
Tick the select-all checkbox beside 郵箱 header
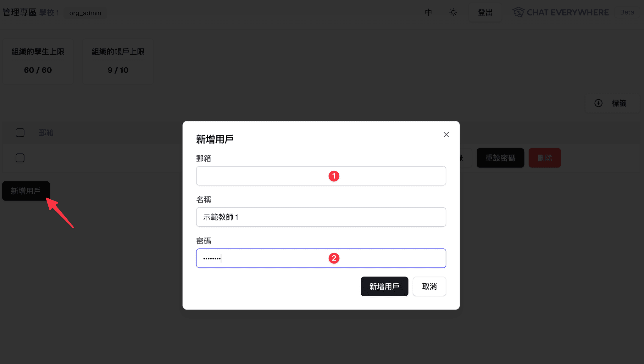[x=20, y=133]
